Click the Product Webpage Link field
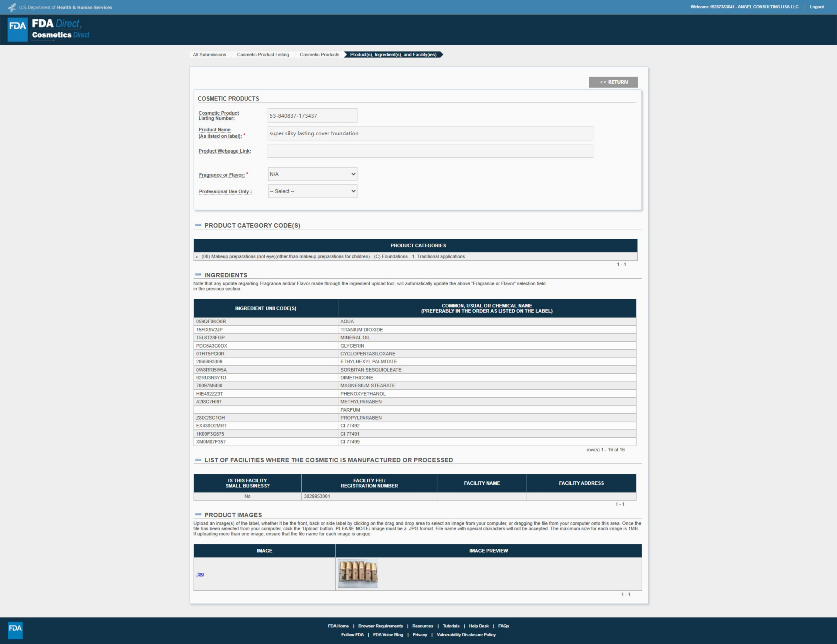Viewport: 837px width, 644px height. tap(430, 151)
